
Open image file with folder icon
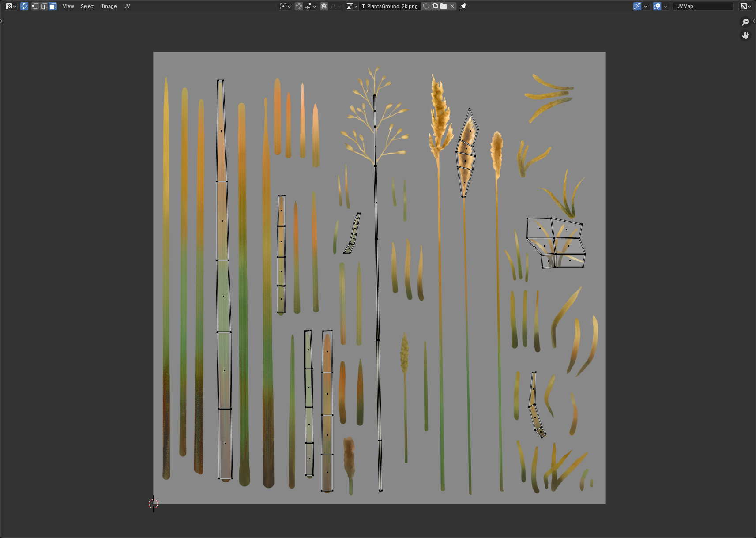pos(444,6)
